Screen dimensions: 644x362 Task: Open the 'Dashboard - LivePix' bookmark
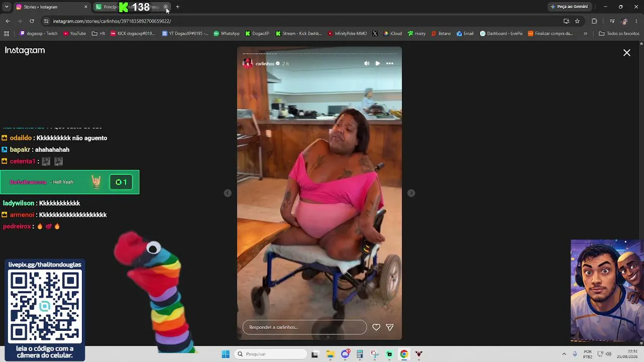[x=501, y=34]
